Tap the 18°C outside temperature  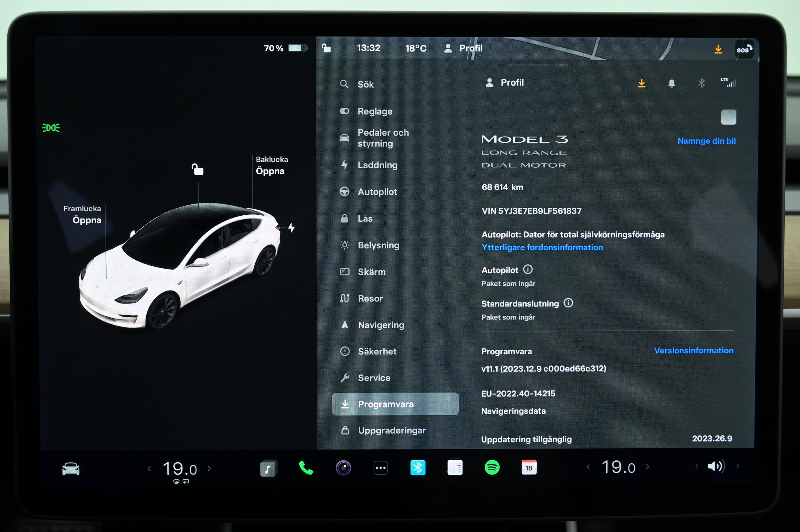[x=416, y=49]
